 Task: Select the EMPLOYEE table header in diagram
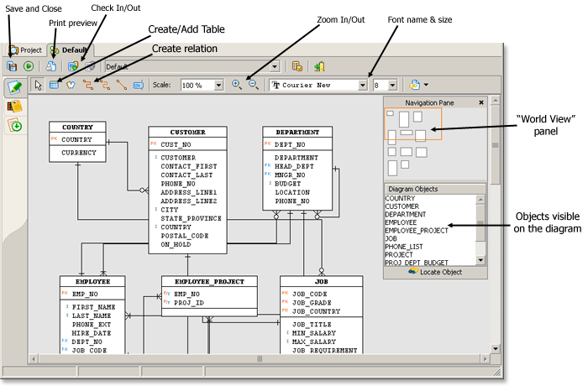92,281
